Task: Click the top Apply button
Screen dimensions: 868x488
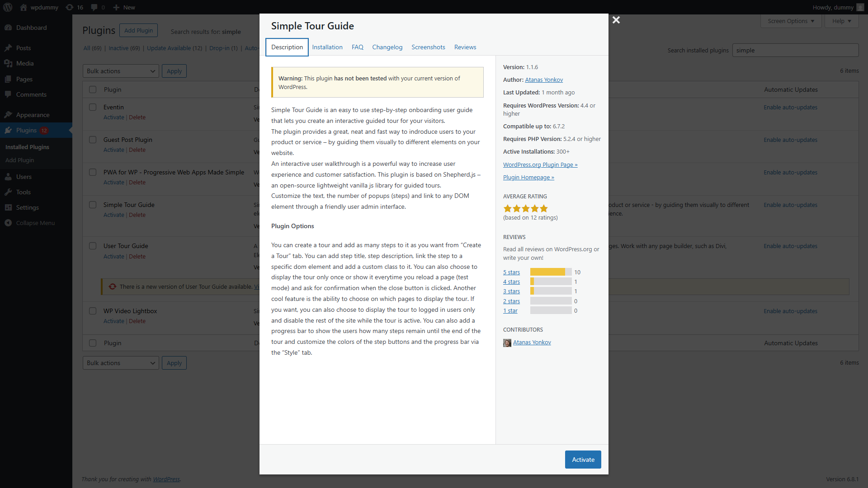Action: (x=174, y=71)
